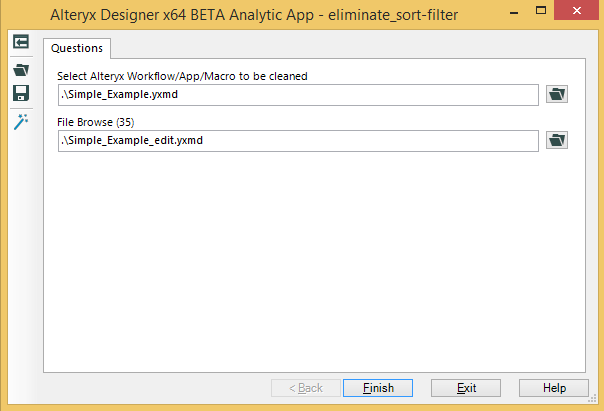Click the floppy disk save icon
Image resolution: width=604 pixels, height=411 pixels.
21,93
